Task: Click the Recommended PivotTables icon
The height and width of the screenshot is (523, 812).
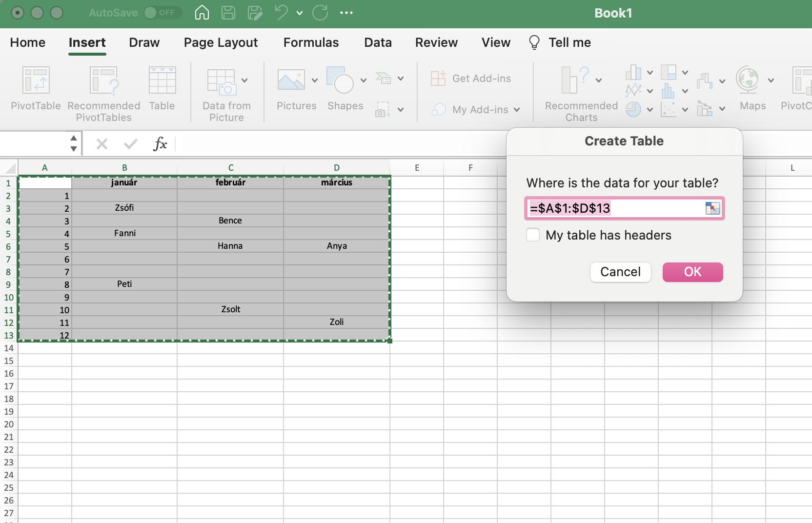Action: (103, 80)
